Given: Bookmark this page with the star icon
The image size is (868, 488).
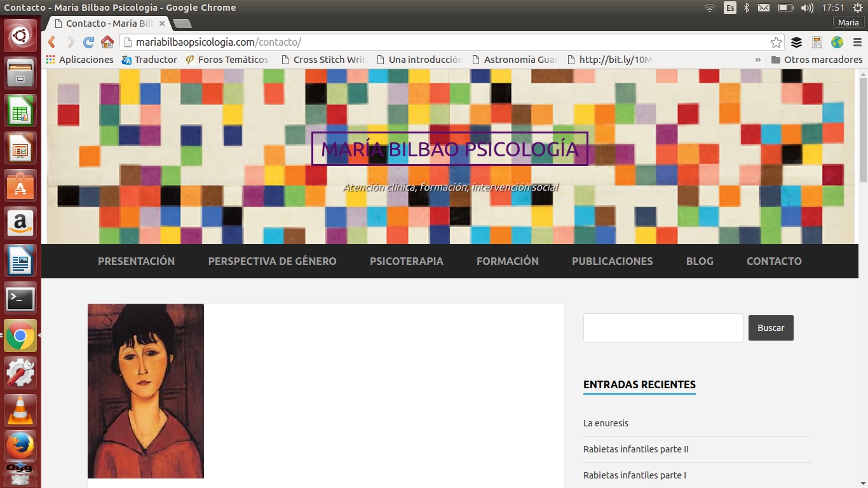Looking at the screenshot, I should pos(776,43).
